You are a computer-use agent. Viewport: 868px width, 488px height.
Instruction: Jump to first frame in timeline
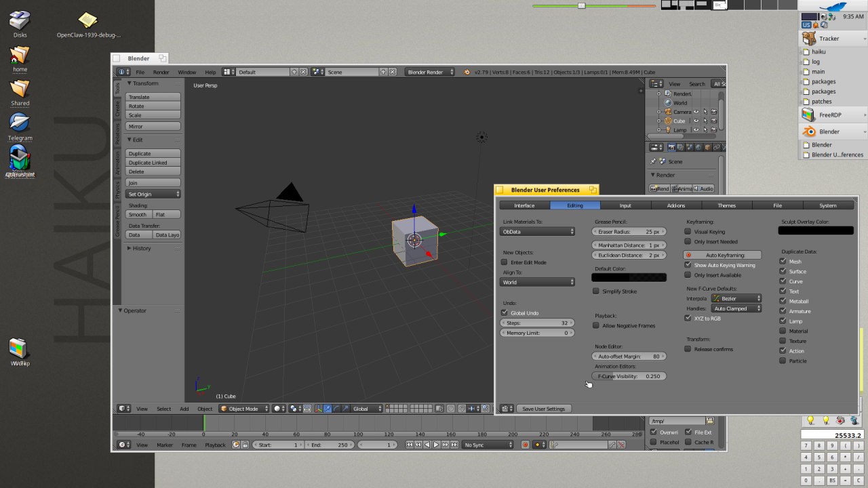410,445
